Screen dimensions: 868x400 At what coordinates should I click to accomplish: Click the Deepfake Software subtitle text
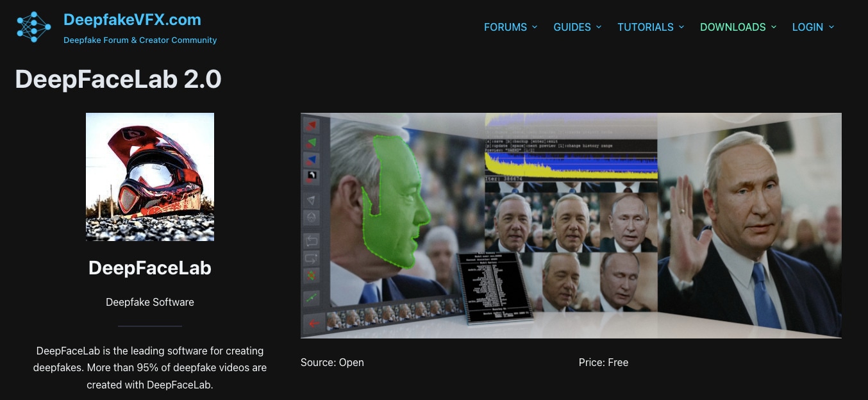pos(150,302)
